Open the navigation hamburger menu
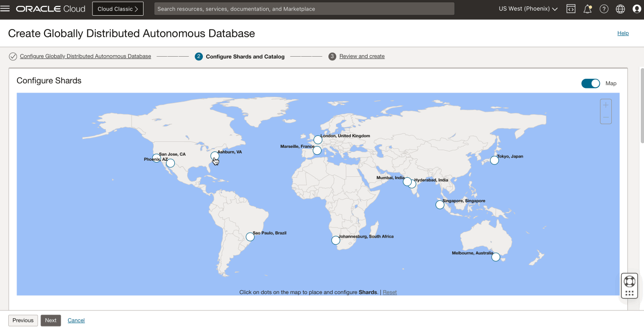The image size is (644, 327). 5,8
